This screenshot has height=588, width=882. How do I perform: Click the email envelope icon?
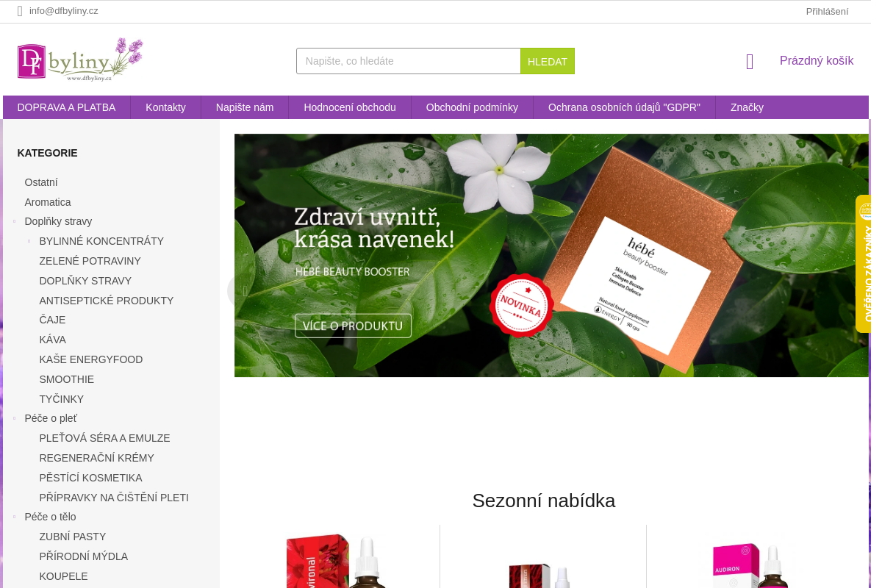[x=20, y=11]
